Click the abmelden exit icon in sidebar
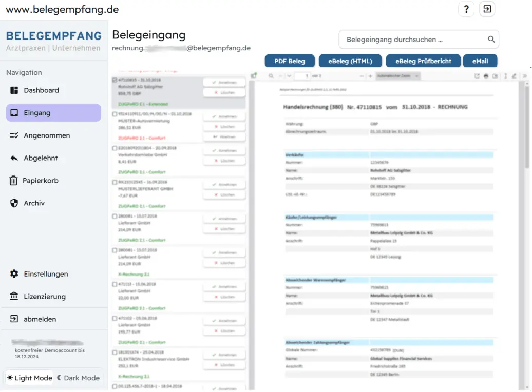The image size is (532, 392). (x=14, y=319)
